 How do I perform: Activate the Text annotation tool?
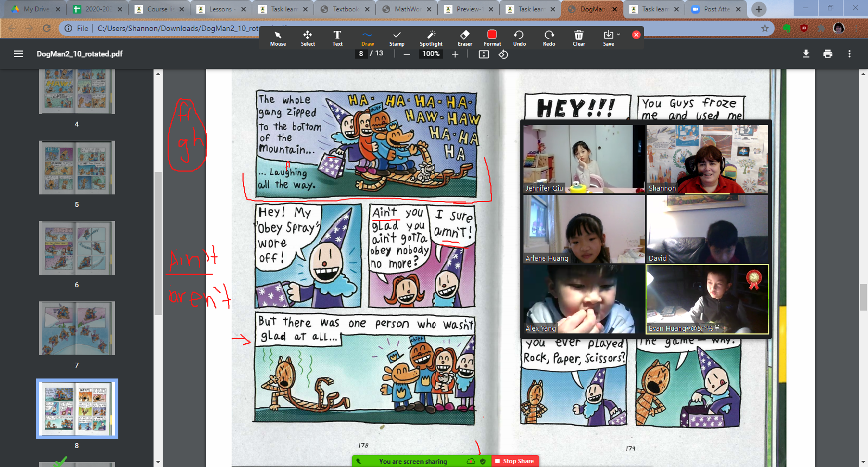pyautogui.click(x=337, y=38)
